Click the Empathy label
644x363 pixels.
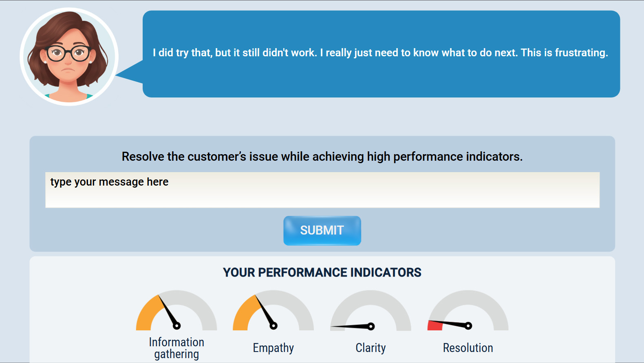coord(273,348)
